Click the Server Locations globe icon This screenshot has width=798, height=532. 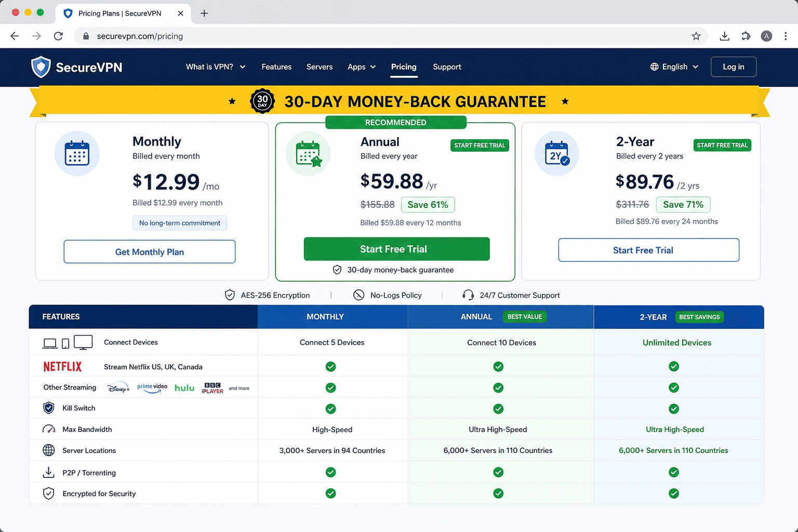click(49, 450)
